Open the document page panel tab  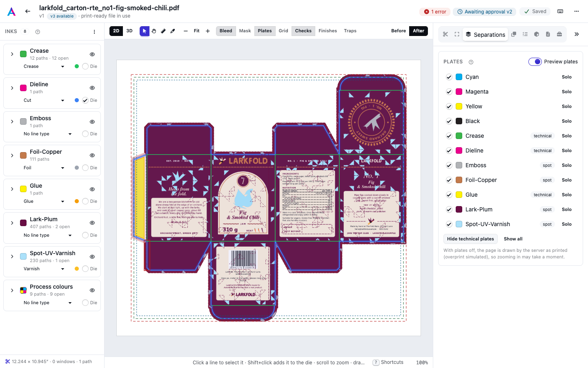coord(548,34)
